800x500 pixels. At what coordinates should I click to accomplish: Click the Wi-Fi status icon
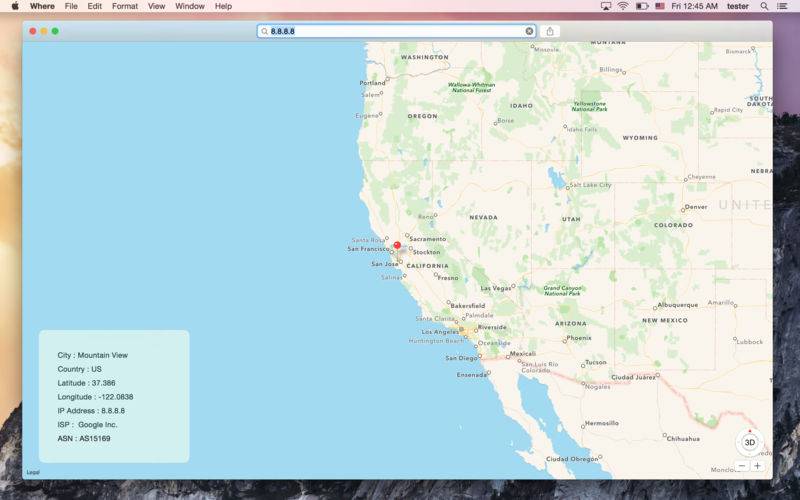click(623, 6)
